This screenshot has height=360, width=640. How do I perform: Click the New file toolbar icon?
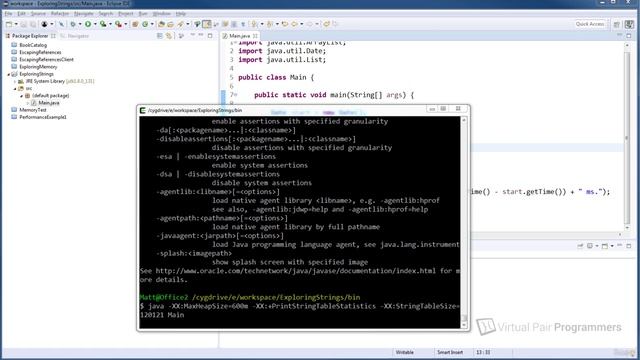[9, 24]
